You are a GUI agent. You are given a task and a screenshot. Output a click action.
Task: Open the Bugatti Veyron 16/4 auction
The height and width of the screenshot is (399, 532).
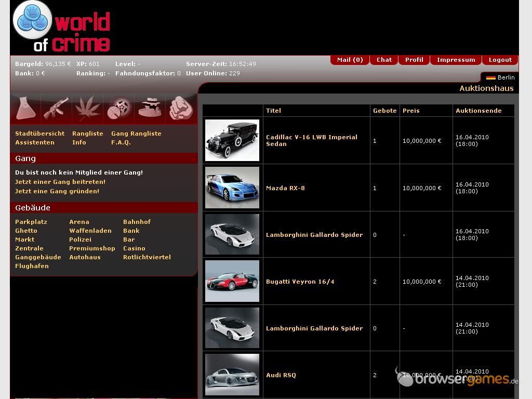(x=300, y=282)
